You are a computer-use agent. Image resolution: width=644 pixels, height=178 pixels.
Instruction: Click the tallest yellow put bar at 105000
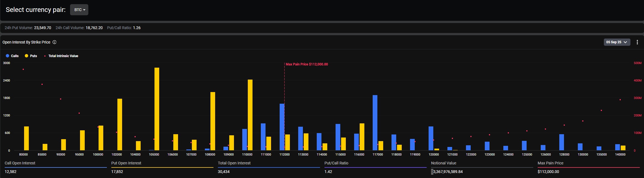coord(157,109)
